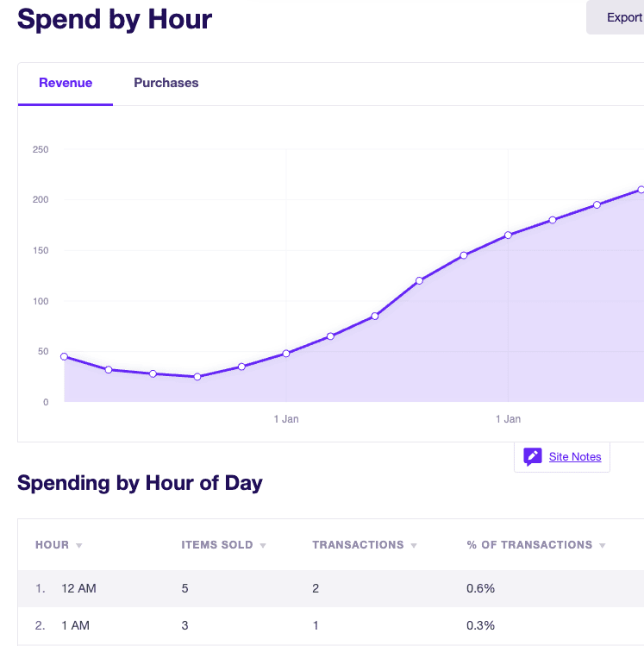Click the Site Notes pencil icon

533,456
